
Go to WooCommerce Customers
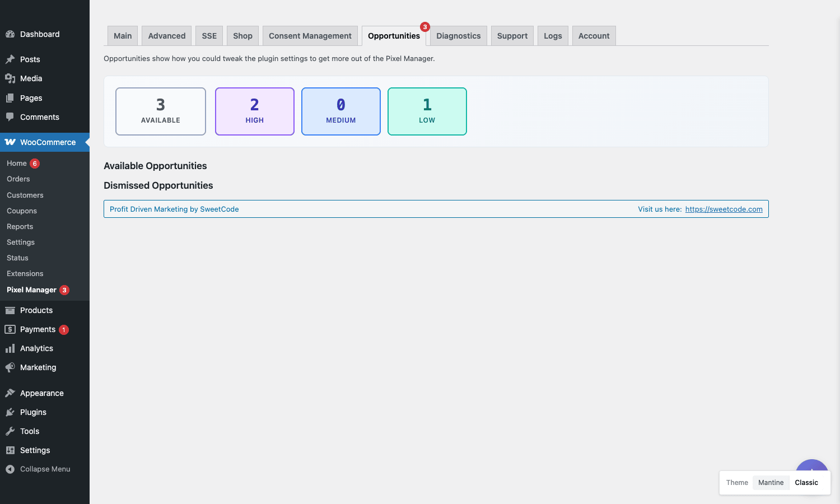coord(25,195)
